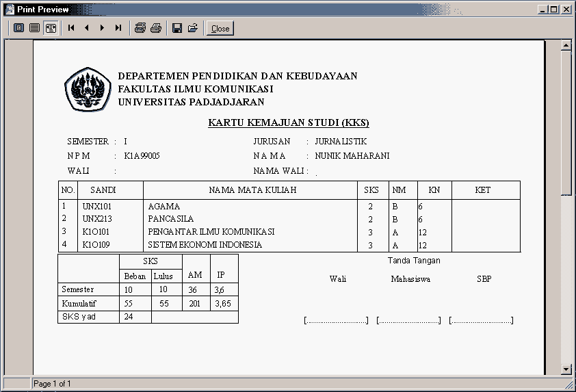This screenshot has height=392, width=576.
Task: Switch to whole page zoom view
Action: pos(18,28)
